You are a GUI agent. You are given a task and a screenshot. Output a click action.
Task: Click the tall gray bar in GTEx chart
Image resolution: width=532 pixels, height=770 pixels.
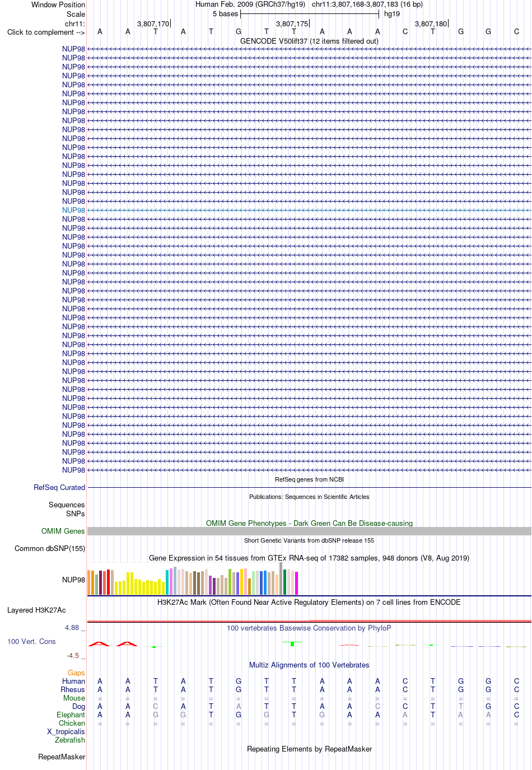(281, 578)
